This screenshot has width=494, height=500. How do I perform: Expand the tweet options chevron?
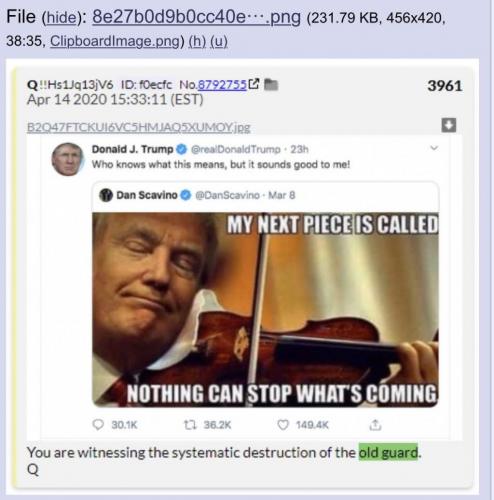(434, 148)
